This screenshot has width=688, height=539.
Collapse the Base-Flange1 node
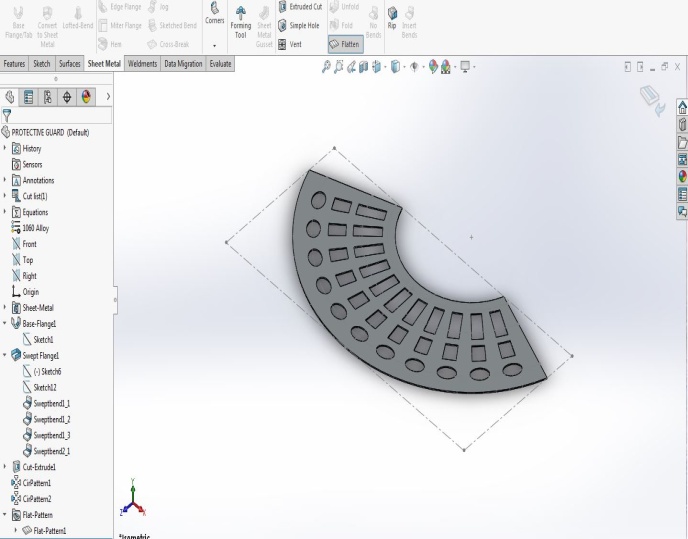click(x=5, y=323)
